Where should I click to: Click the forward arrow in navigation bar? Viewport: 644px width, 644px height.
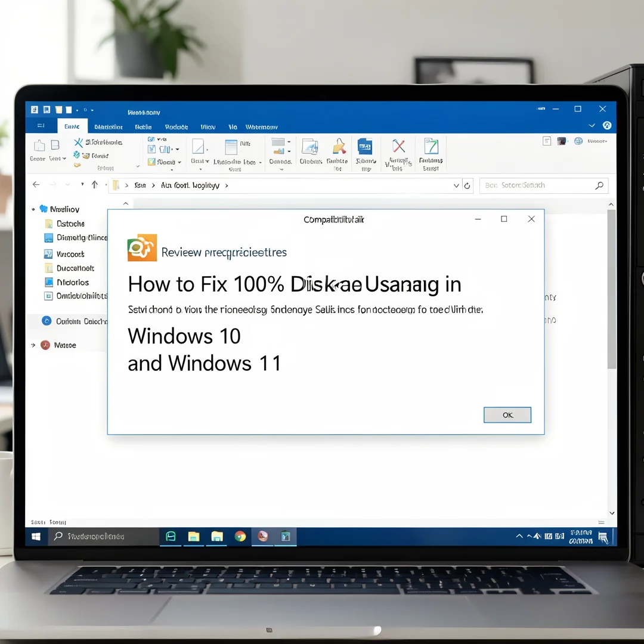(x=52, y=184)
